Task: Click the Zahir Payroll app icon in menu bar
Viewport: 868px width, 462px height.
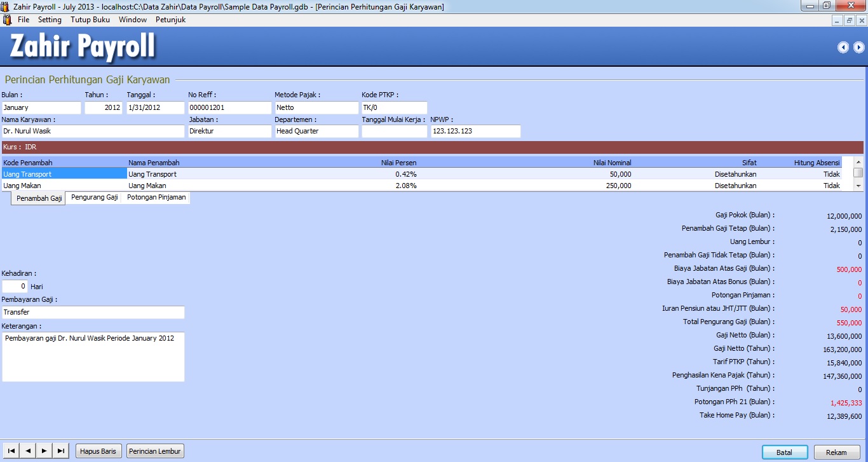Action: click(x=7, y=20)
